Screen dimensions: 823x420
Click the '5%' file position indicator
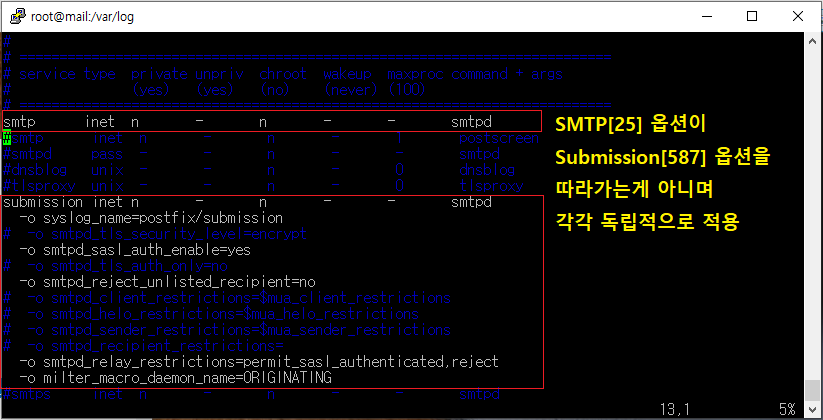coord(788,409)
